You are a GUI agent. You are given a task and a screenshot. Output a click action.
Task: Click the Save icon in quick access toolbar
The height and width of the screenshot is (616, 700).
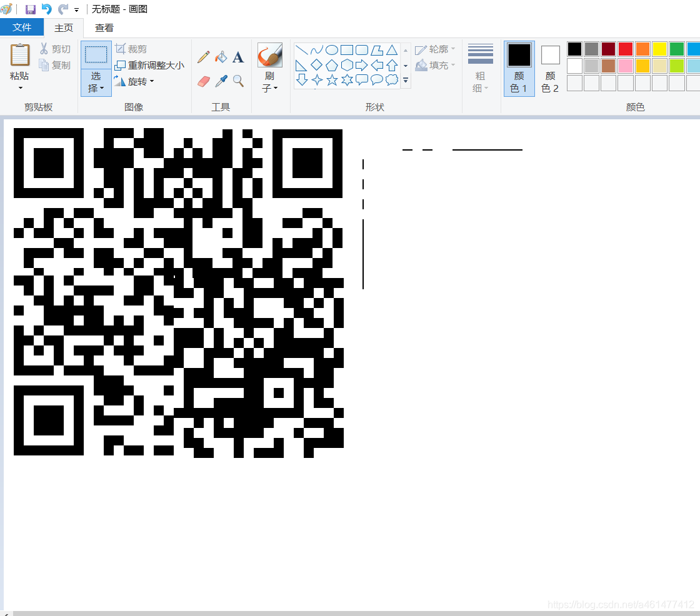pos(31,9)
